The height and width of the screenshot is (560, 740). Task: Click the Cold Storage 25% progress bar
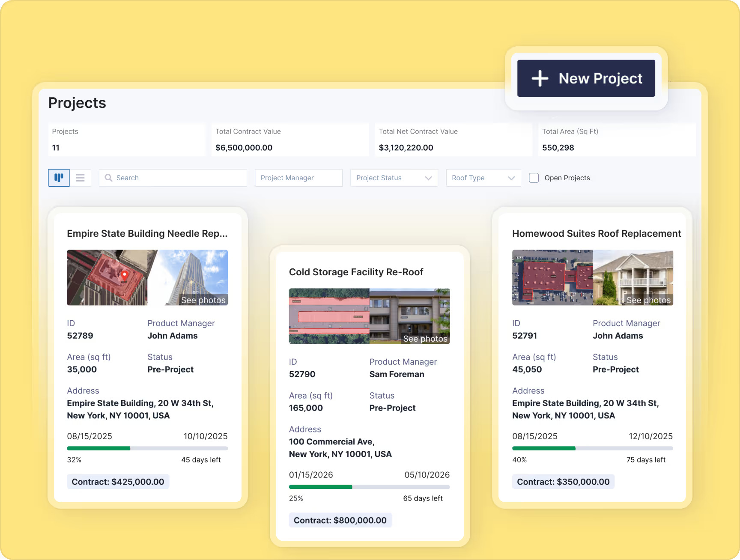coord(369,487)
